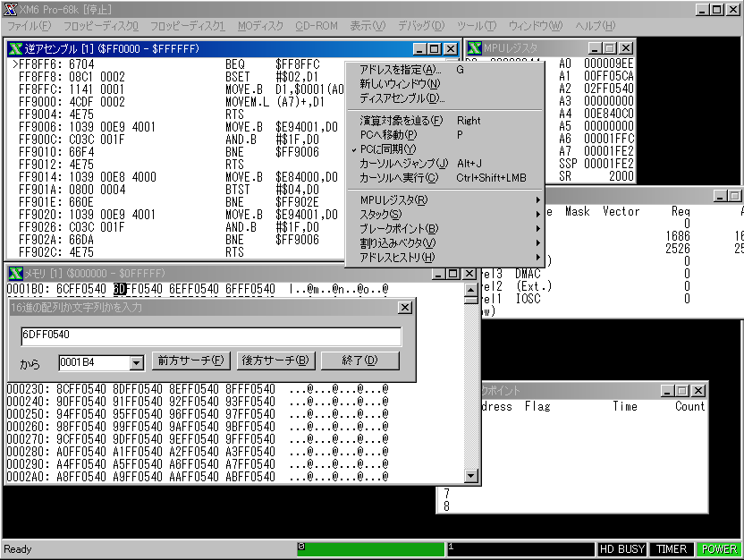Open the フロッピーディスク1 menu

(x=188, y=26)
